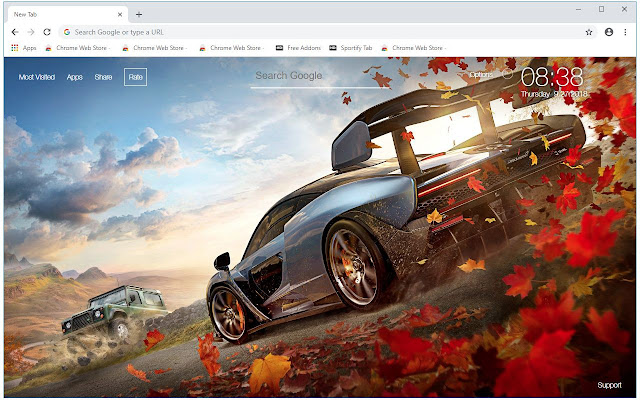Open the Chrome three-dot menu
Screen dimensions: 640x400
click(x=625, y=32)
